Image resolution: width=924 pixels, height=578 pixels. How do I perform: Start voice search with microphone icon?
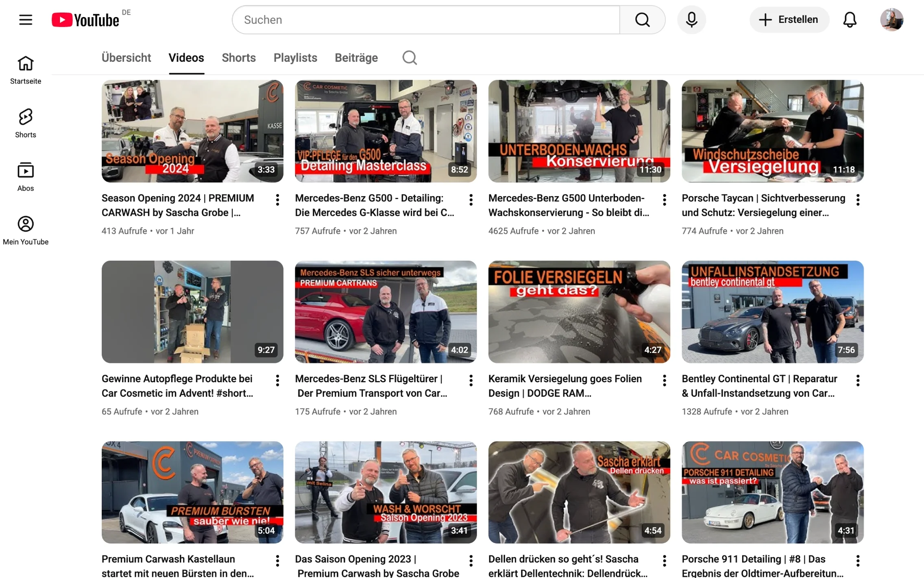pyautogui.click(x=691, y=20)
